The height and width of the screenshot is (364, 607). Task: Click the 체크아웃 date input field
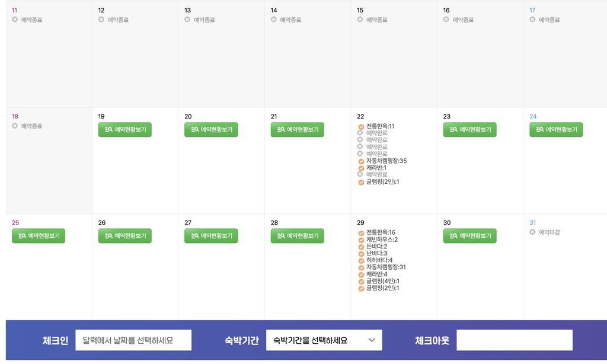tap(515, 340)
